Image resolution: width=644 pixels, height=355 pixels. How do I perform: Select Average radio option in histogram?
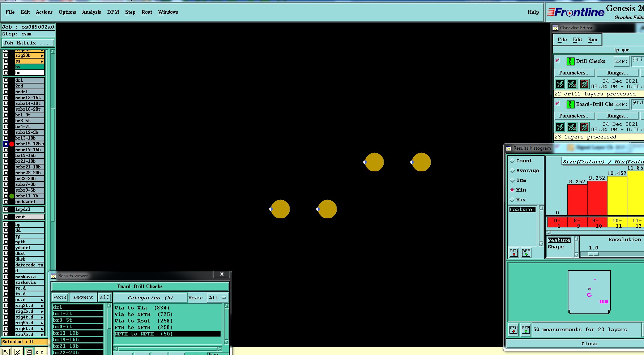[512, 171]
